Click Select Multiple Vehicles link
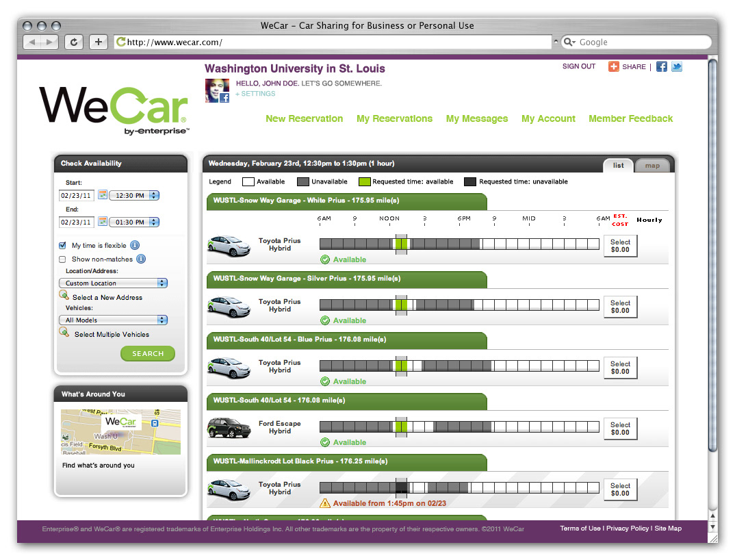 112,334
